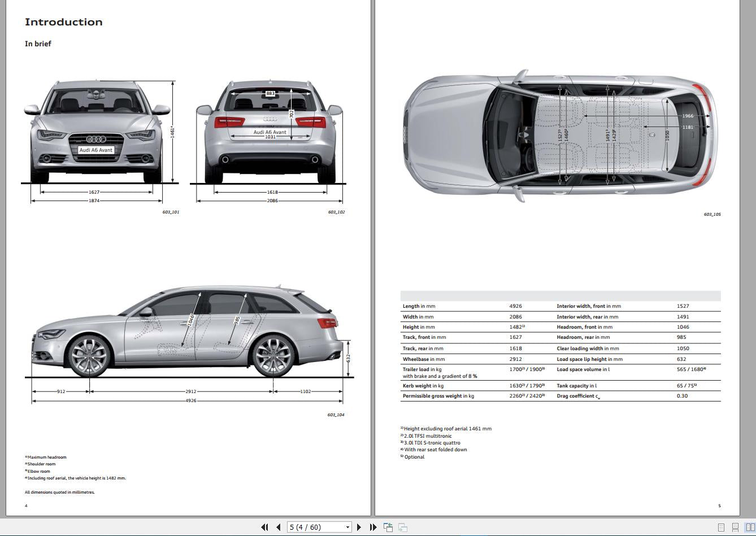Toggle two-page facing view
Viewport: 756px width, 536px height.
coord(749,527)
